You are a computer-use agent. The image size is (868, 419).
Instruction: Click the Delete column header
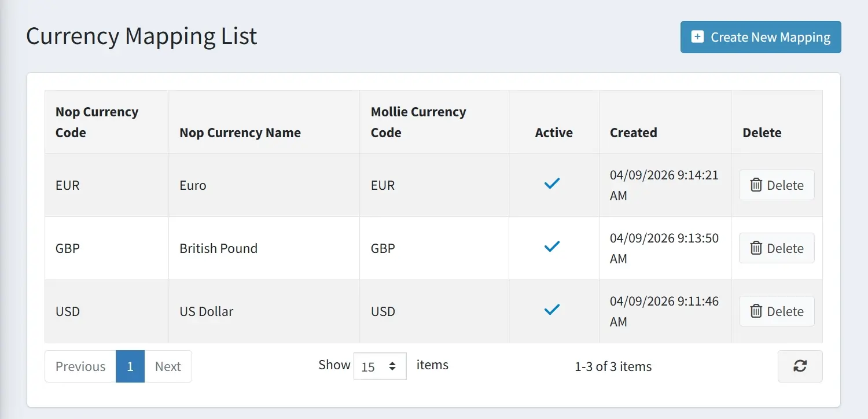coord(777,122)
